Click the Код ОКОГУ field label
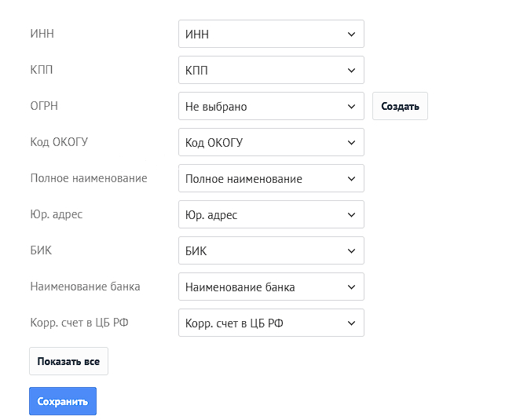Image resolution: width=509 pixels, height=420 pixels. (59, 142)
